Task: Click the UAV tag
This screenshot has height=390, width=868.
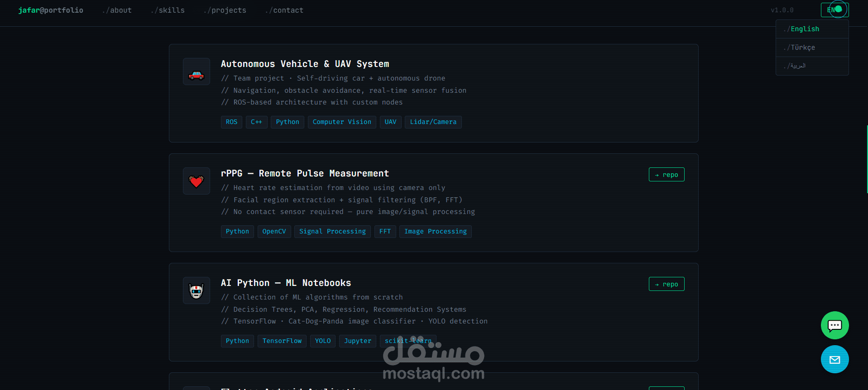Action: [x=390, y=122]
